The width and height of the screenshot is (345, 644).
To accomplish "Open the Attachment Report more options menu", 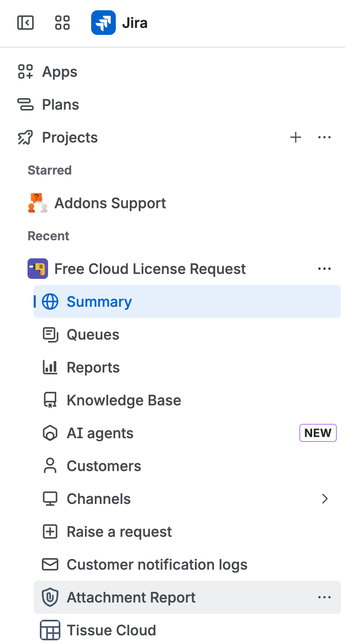I will pos(324,597).
